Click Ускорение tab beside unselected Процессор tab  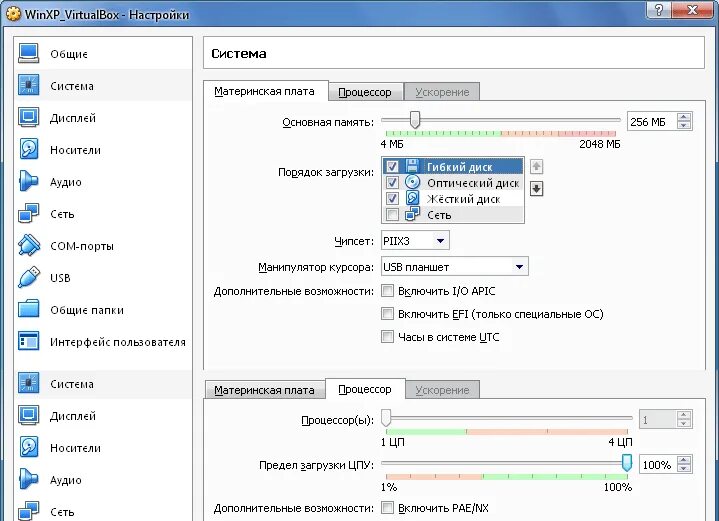point(442,92)
